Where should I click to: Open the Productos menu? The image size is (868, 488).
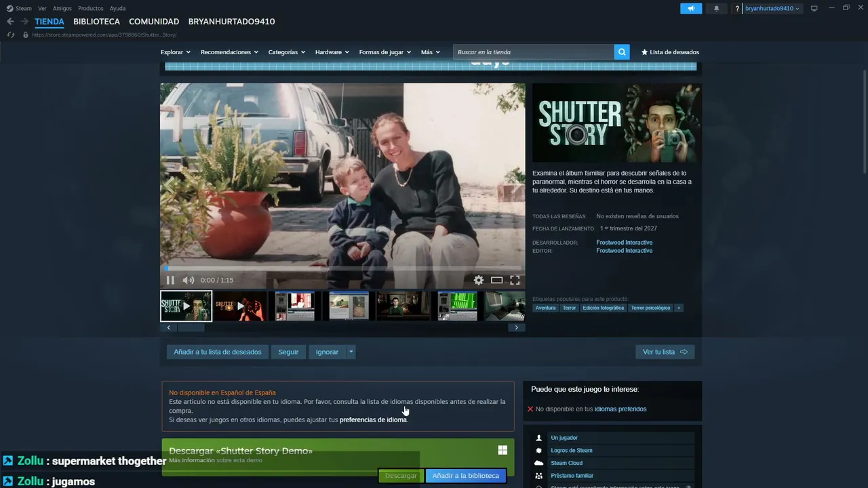(91, 8)
